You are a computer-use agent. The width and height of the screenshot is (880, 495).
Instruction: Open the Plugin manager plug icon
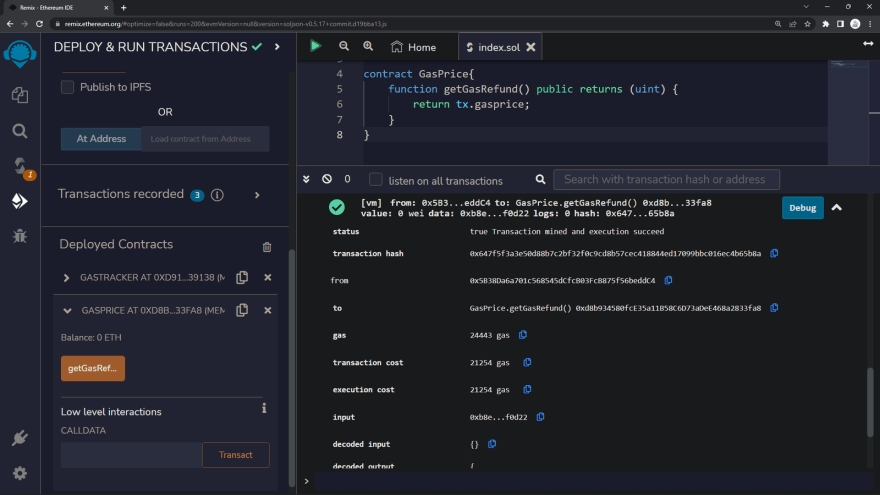click(20, 438)
